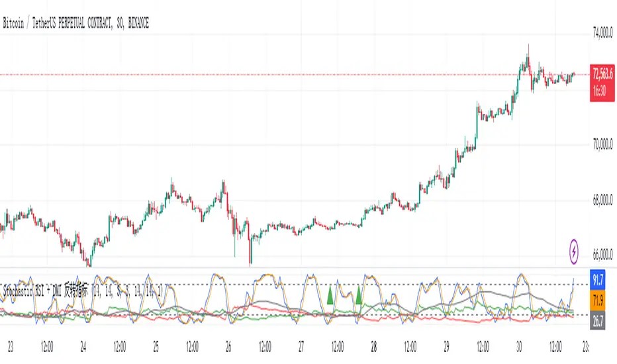Click the gray 26.7 indicator value label
This screenshot has height=364, width=617.
click(597, 321)
